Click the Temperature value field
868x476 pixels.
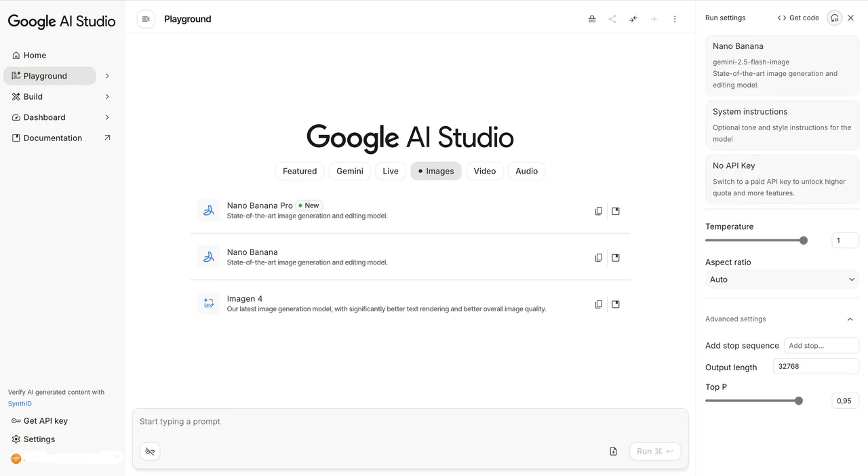click(845, 240)
